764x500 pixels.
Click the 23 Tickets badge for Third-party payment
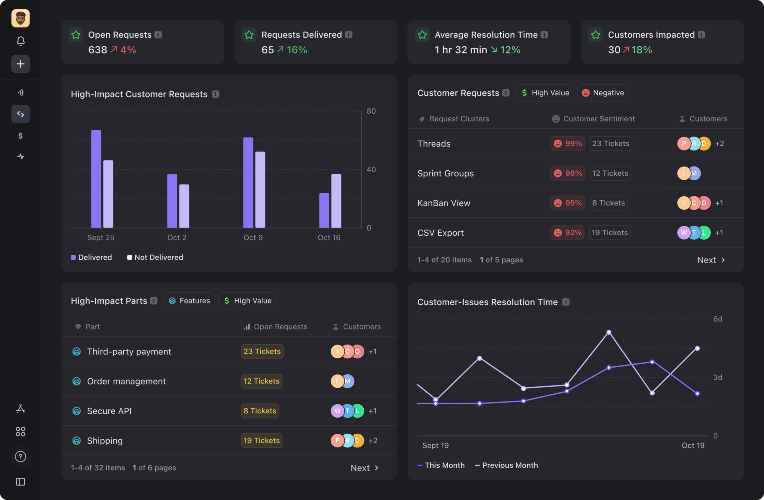coord(261,352)
